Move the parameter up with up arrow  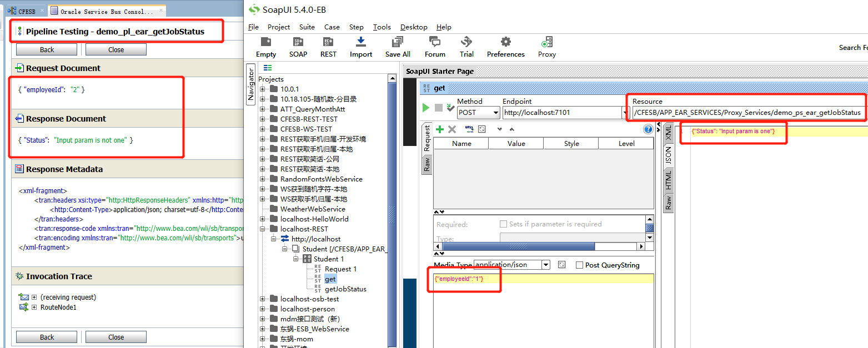click(x=511, y=129)
